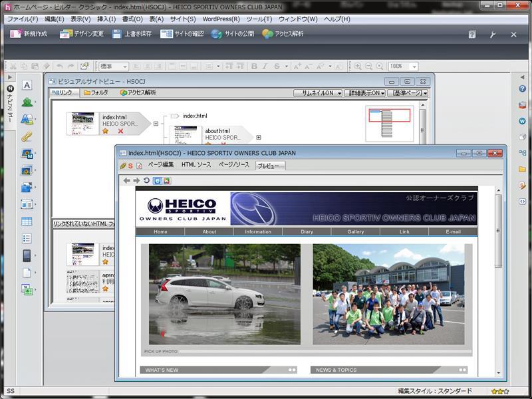Open アクセス解析 in the main toolbar
The image size is (532, 399).
(x=283, y=34)
